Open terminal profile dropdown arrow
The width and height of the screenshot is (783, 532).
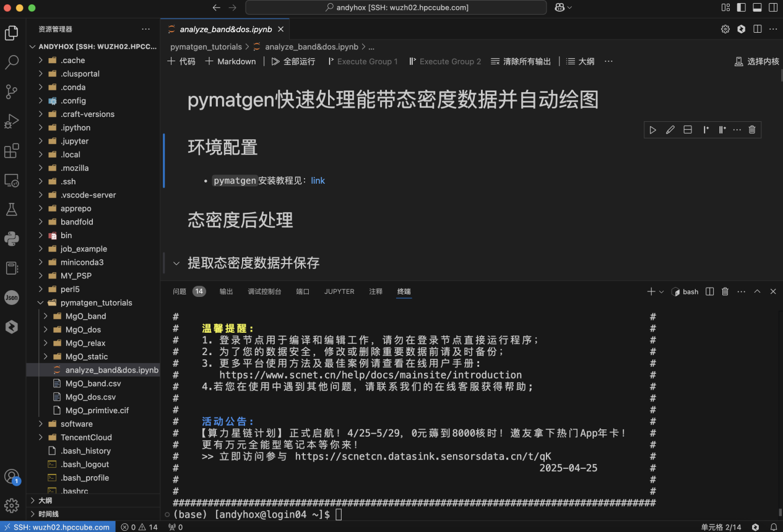(660, 291)
